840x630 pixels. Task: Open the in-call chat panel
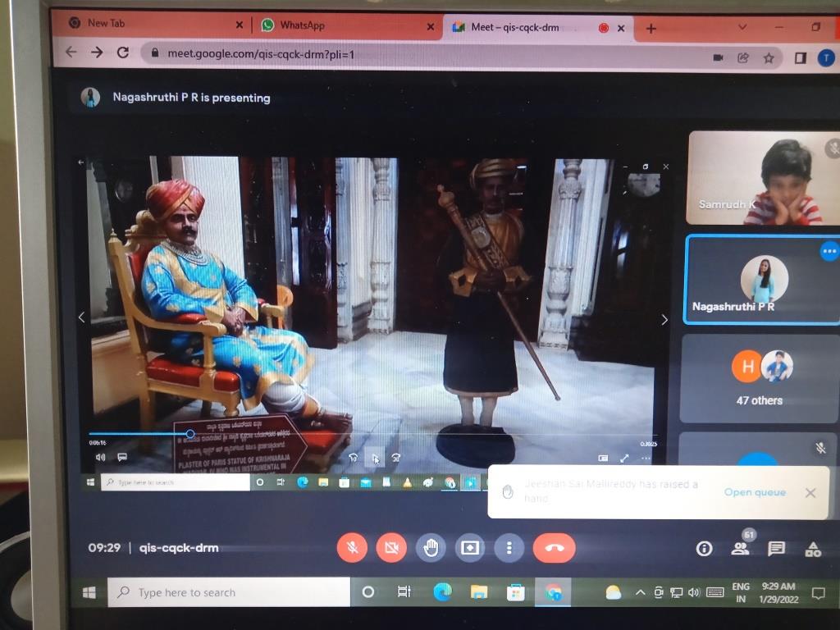pos(776,548)
